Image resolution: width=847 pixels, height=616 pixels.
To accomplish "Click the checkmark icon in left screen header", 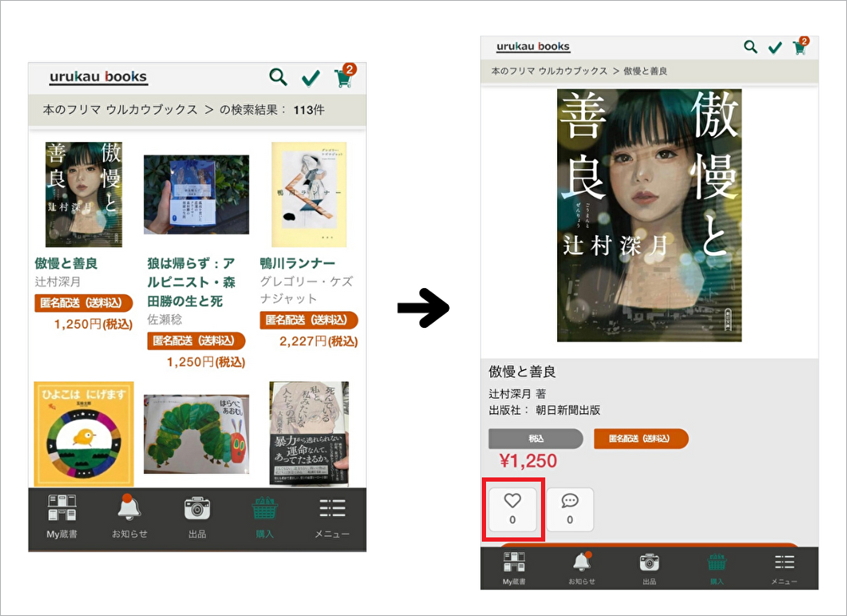I will 311,79.
